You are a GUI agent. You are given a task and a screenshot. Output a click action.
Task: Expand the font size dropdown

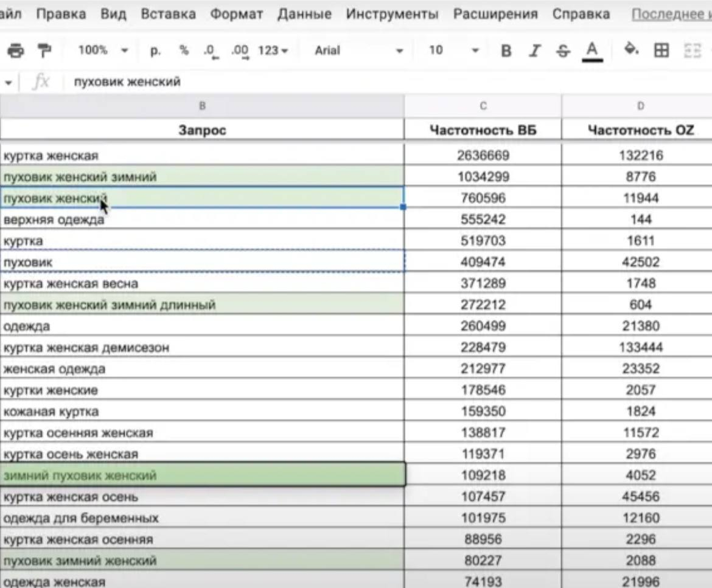pyautogui.click(x=453, y=50)
